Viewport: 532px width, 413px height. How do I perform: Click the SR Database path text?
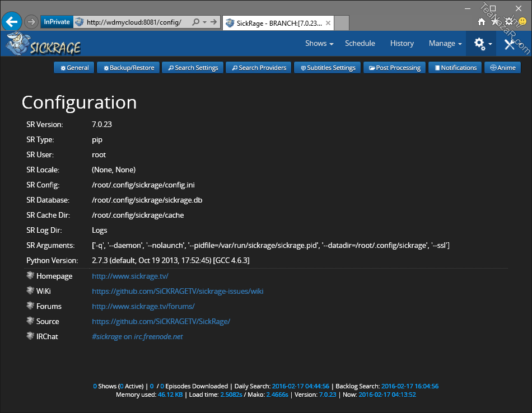point(147,200)
